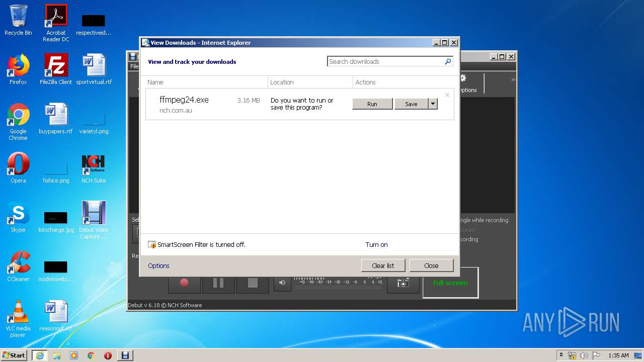Click the Debut stop recording button
Image resolution: width=644 pixels, height=362 pixels.
click(x=253, y=283)
